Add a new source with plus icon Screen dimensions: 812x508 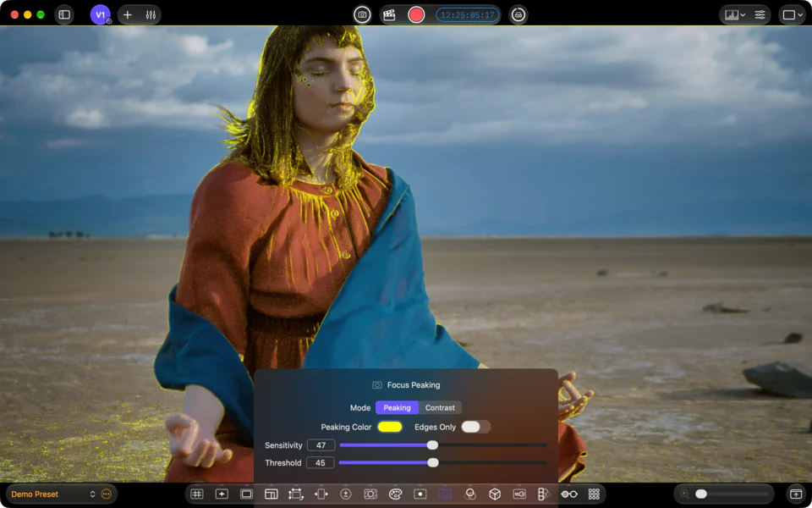point(128,15)
